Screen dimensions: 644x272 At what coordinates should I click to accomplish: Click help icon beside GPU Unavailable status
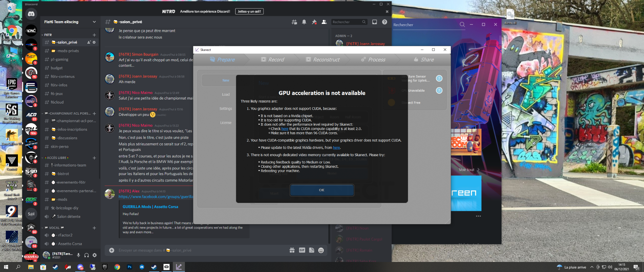439,91
